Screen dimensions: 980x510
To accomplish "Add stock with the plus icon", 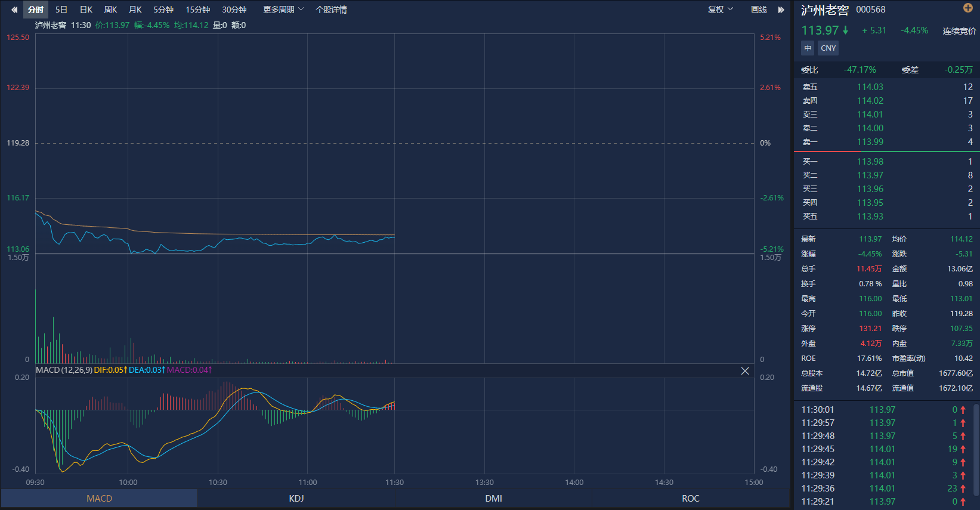I will pos(967,8).
